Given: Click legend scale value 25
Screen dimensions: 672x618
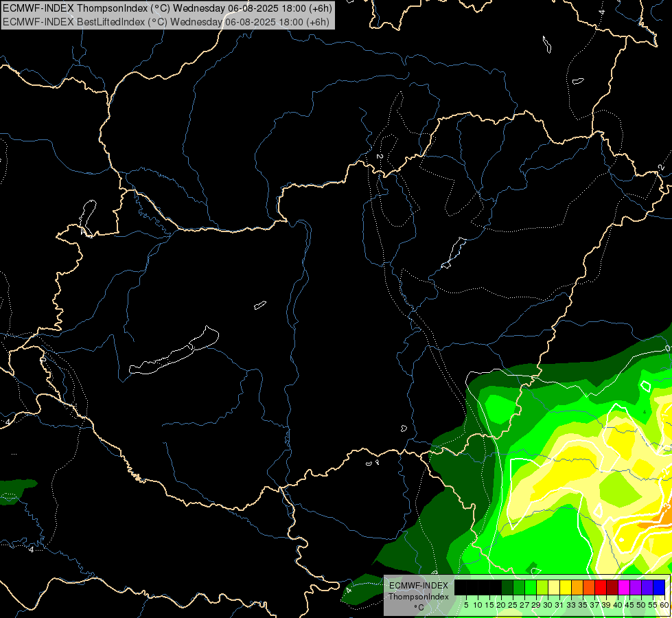Looking at the screenshot, I should coord(513,605).
